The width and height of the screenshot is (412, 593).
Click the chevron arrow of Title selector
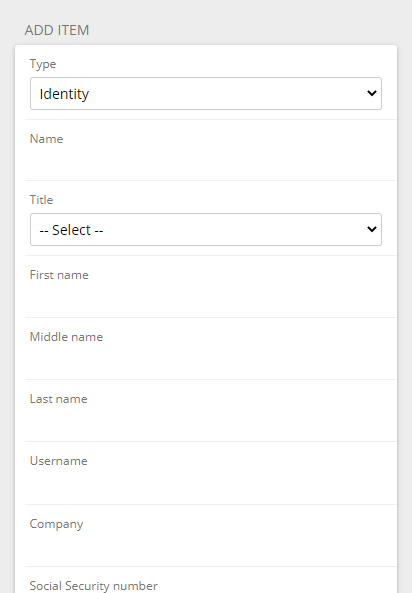click(372, 229)
